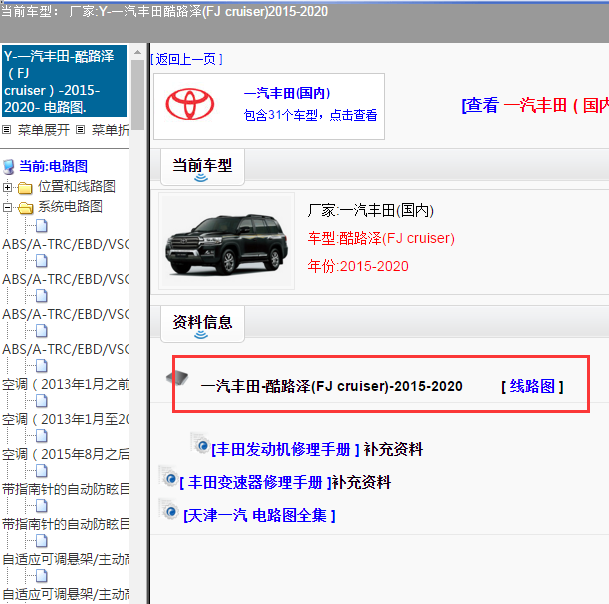
Task: Click the 车型:酷路泽(FJ cruiser) red text
Action: tap(381, 238)
